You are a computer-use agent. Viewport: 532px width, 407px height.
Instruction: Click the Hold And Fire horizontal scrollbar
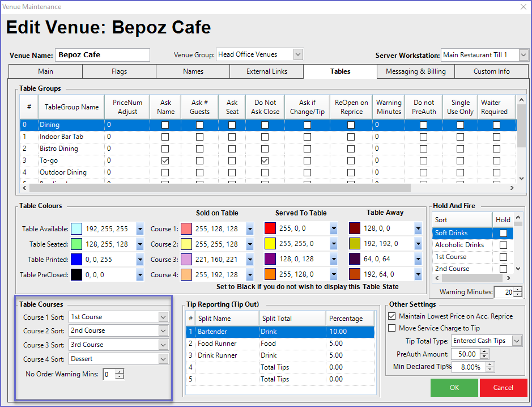(x=472, y=278)
